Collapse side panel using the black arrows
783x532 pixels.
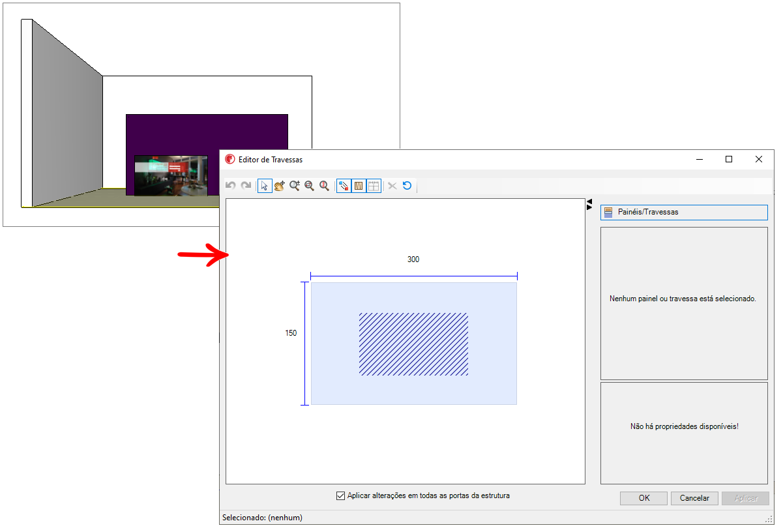click(589, 204)
